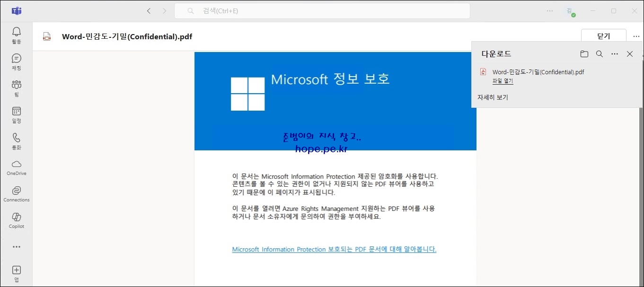
Task: Go forward with the right arrow
Action: [x=164, y=10]
